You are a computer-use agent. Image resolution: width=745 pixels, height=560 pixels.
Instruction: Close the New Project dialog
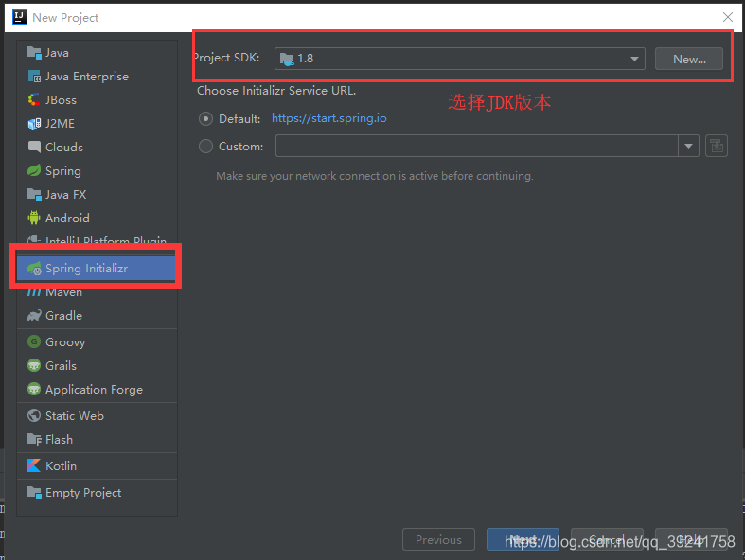click(727, 17)
